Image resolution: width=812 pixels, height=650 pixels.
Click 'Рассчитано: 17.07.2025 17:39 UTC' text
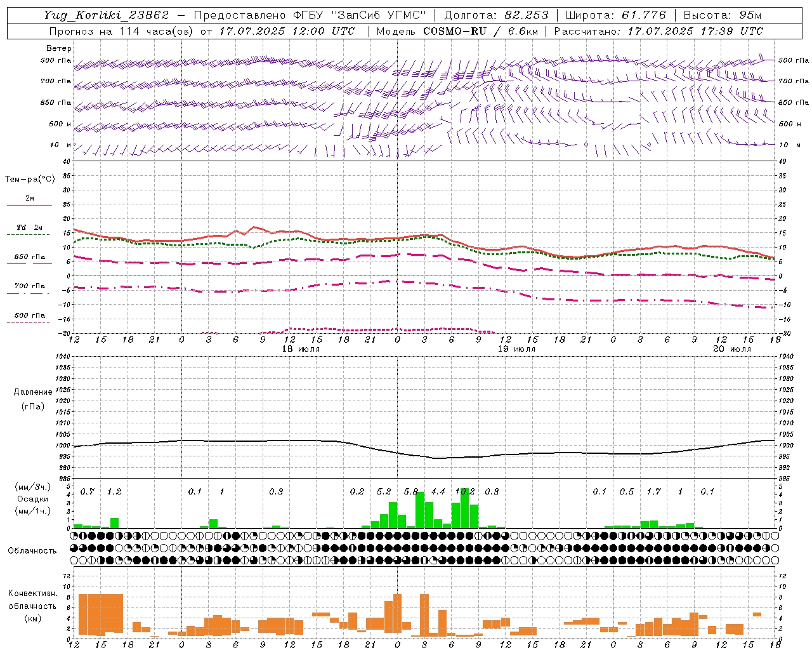658,31
